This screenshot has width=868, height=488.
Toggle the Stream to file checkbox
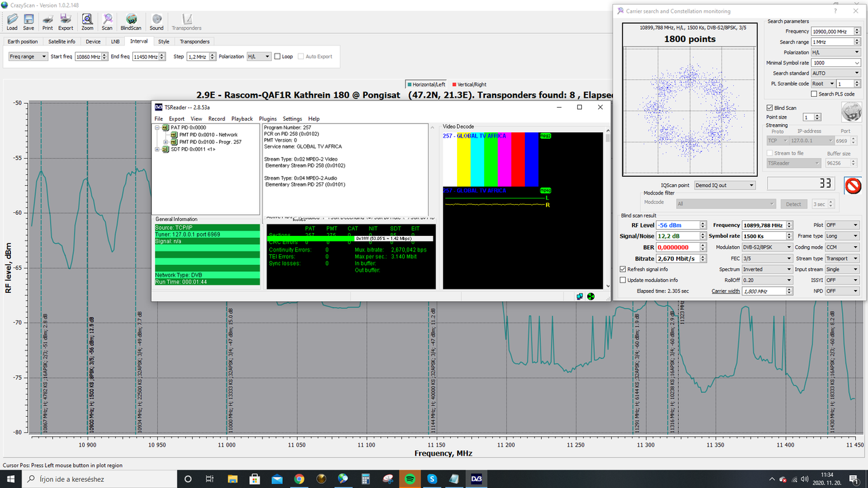tap(770, 153)
